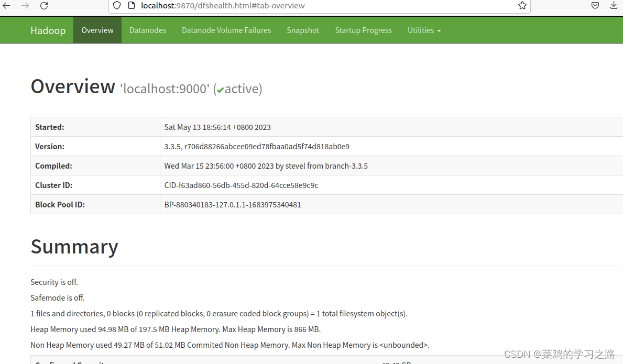Click the compiled value 'Wed Mar 15 23:56:00'
This screenshot has height=364, width=623.
point(266,166)
